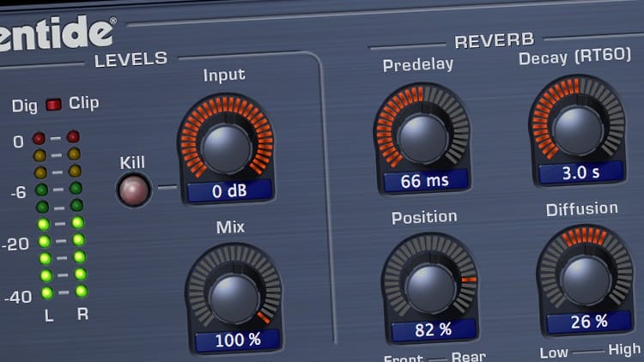
Task: Toggle the Kill button
Action: [134, 190]
